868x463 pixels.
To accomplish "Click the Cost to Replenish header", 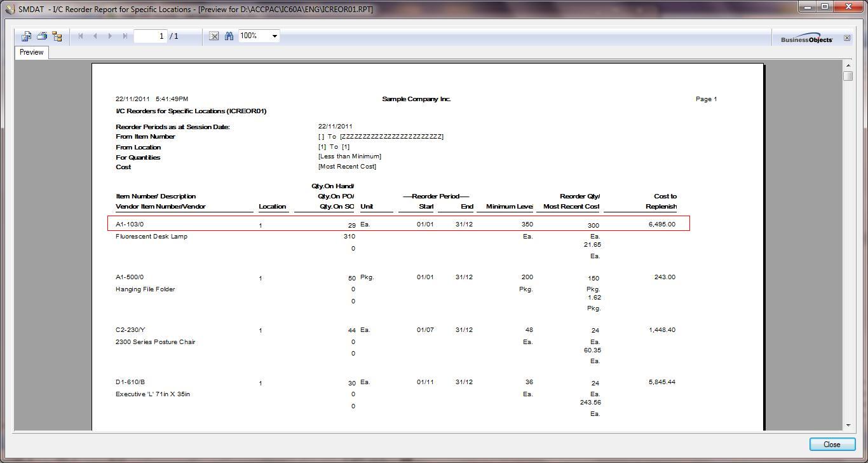I will [661, 202].
